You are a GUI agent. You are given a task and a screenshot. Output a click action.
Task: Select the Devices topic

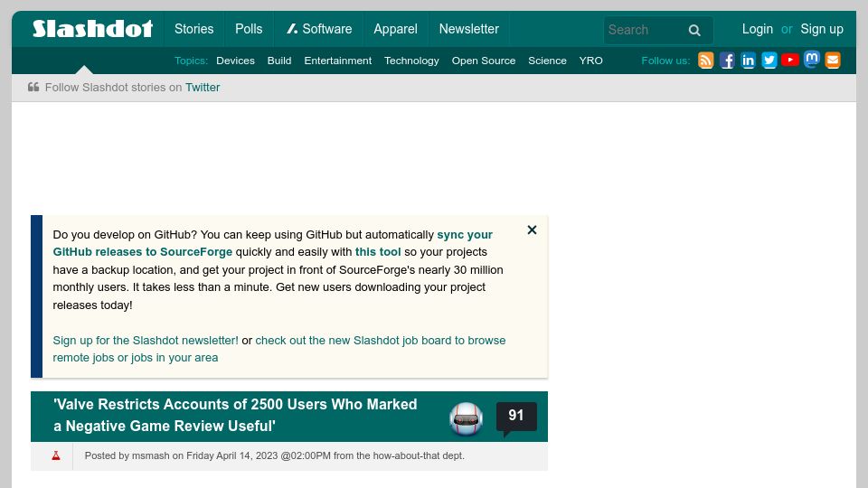coord(235,61)
